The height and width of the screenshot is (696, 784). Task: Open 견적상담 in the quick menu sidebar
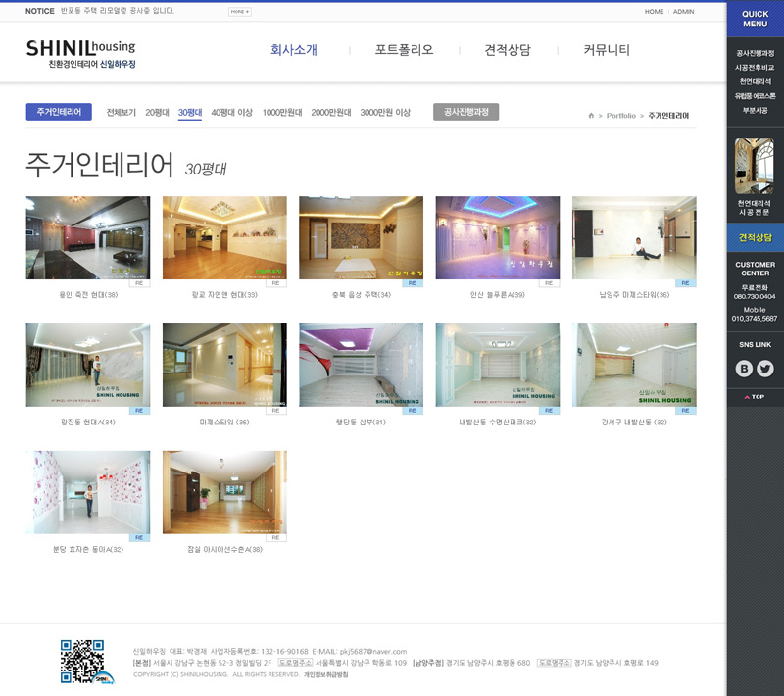point(755,238)
